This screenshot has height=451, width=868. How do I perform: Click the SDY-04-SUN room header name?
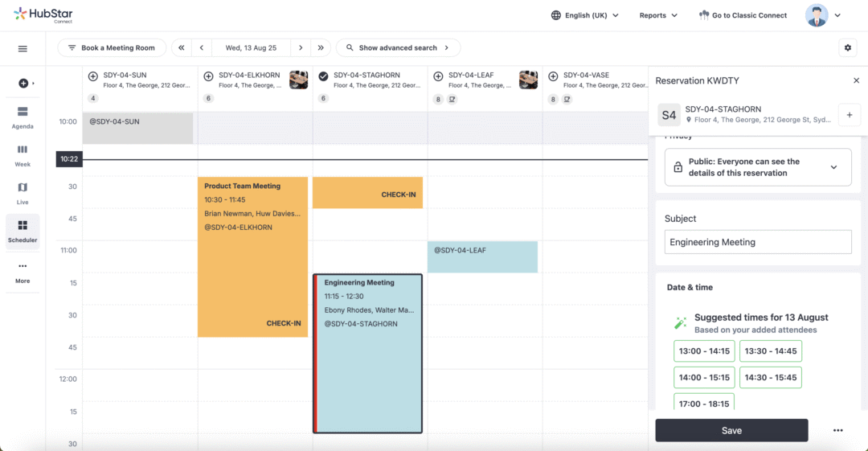tap(125, 75)
